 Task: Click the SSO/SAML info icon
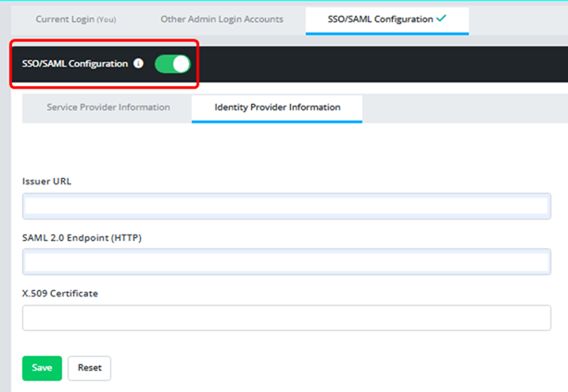(138, 63)
